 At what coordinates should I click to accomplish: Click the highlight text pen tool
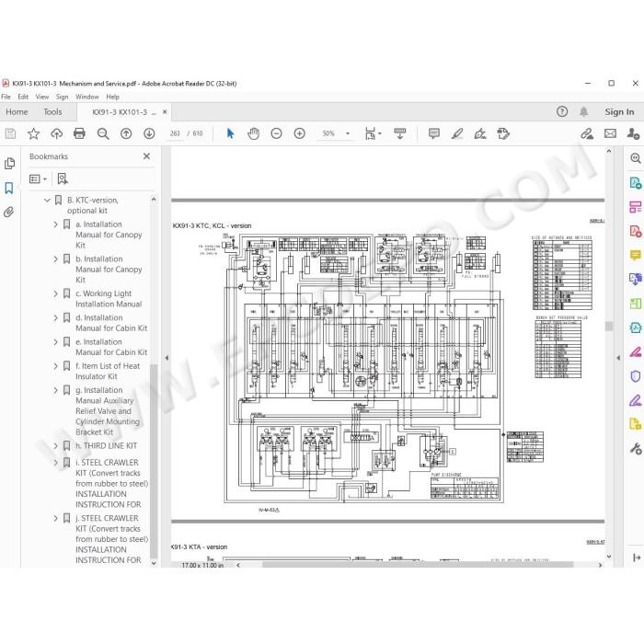pyautogui.click(x=457, y=133)
